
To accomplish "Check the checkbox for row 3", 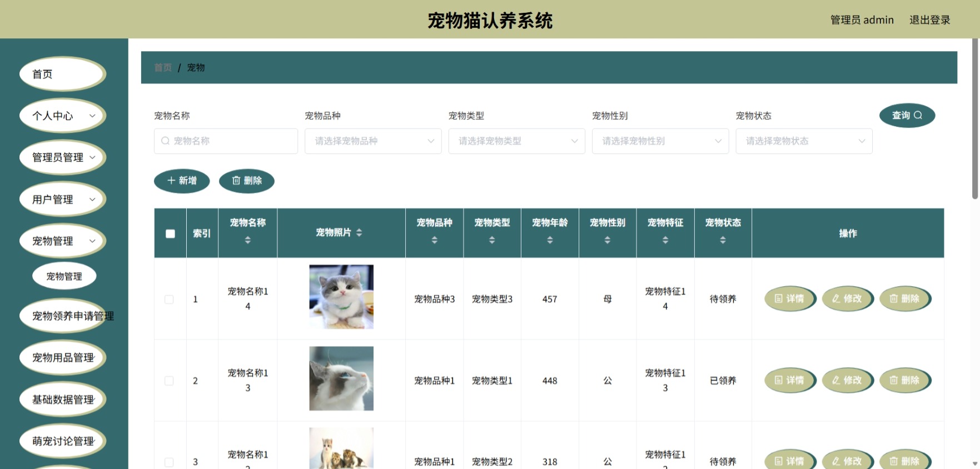I will (169, 462).
